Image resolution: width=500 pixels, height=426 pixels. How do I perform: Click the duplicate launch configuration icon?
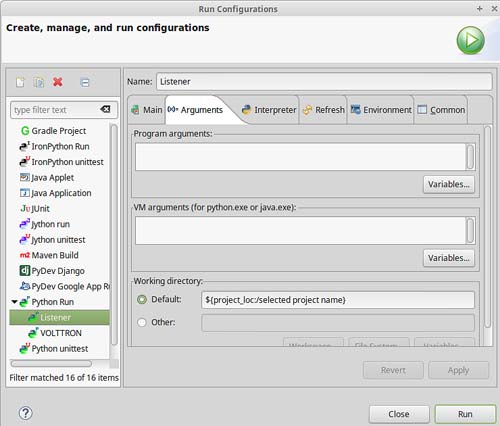click(x=39, y=82)
